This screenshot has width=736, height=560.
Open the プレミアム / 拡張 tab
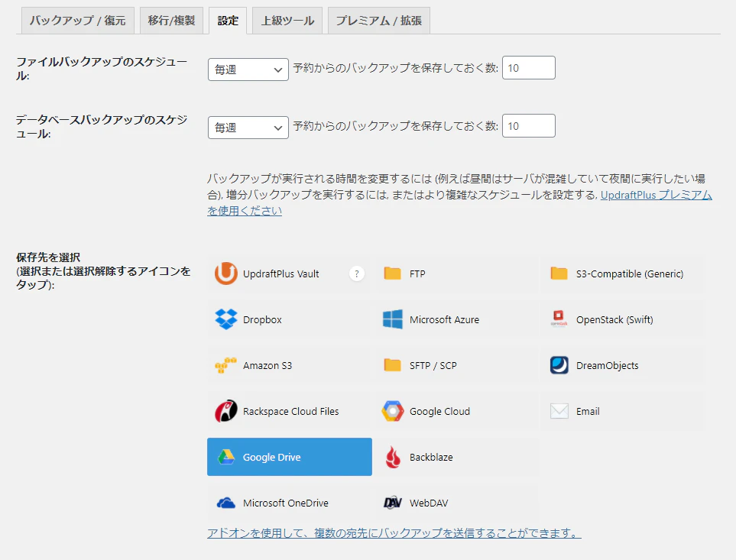[379, 21]
